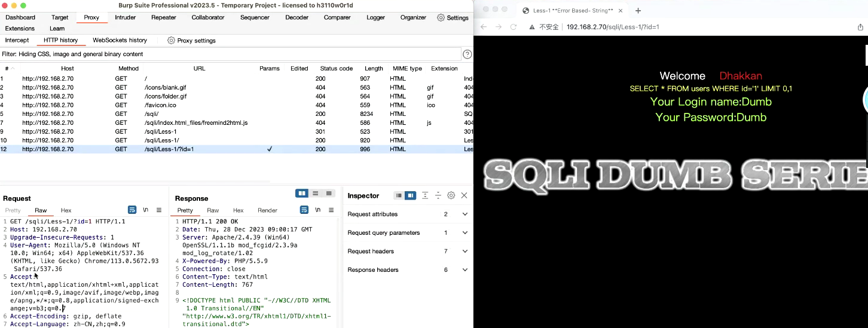Click the red browser window close light

485,10
